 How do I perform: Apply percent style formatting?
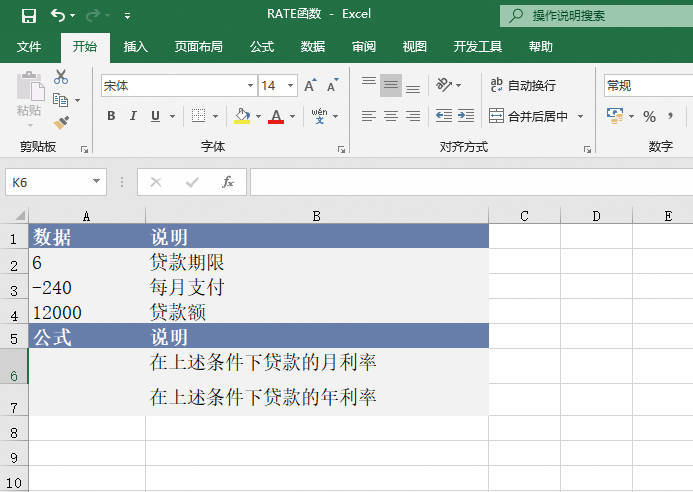coord(649,116)
